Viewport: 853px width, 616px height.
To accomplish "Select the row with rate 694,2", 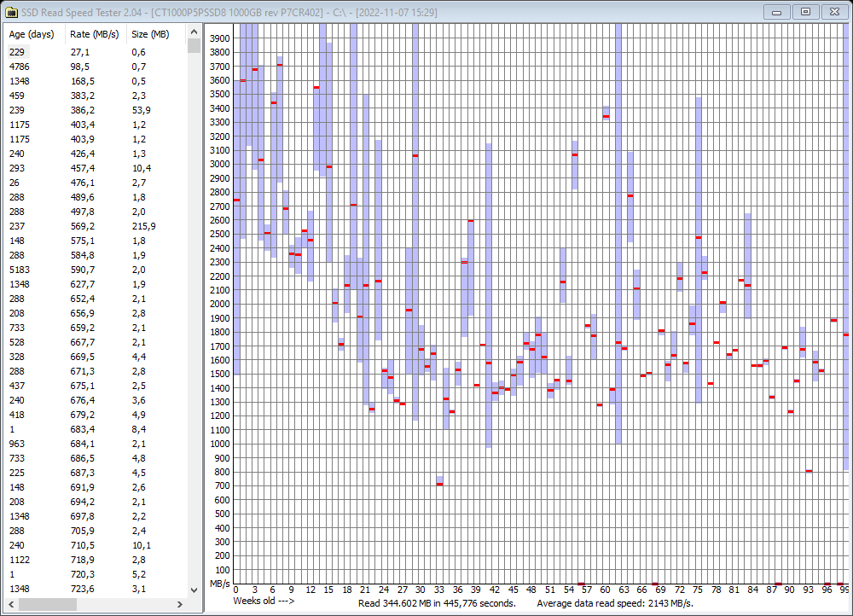I will [96, 502].
